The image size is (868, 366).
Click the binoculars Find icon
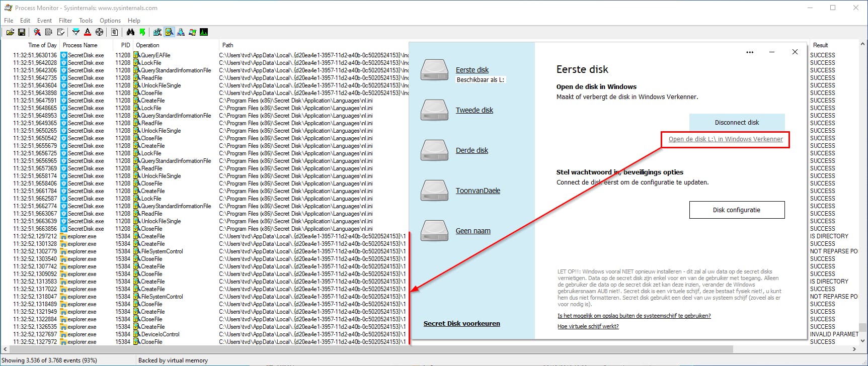tap(130, 32)
